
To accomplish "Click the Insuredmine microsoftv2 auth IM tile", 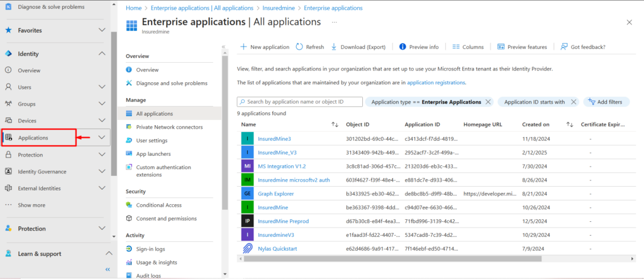I will (x=247, y=180).
